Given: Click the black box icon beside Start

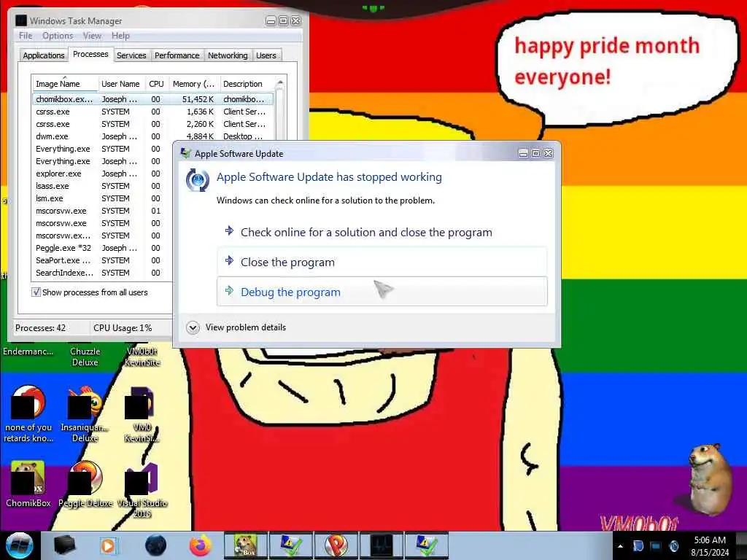Looking at the screenshot, I should coord(65,545).
